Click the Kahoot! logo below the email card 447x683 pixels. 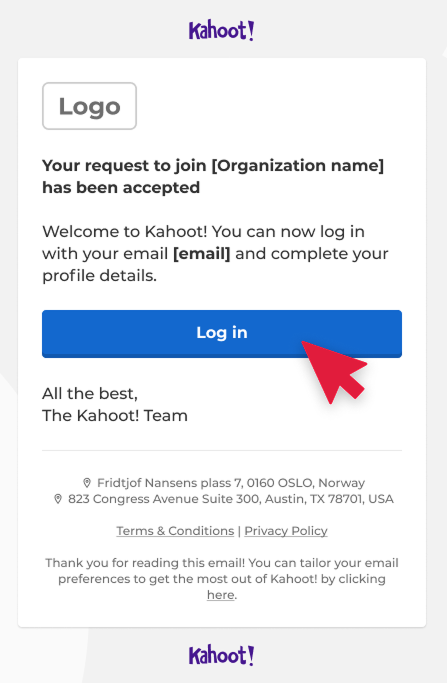click(x=221, y=655)
